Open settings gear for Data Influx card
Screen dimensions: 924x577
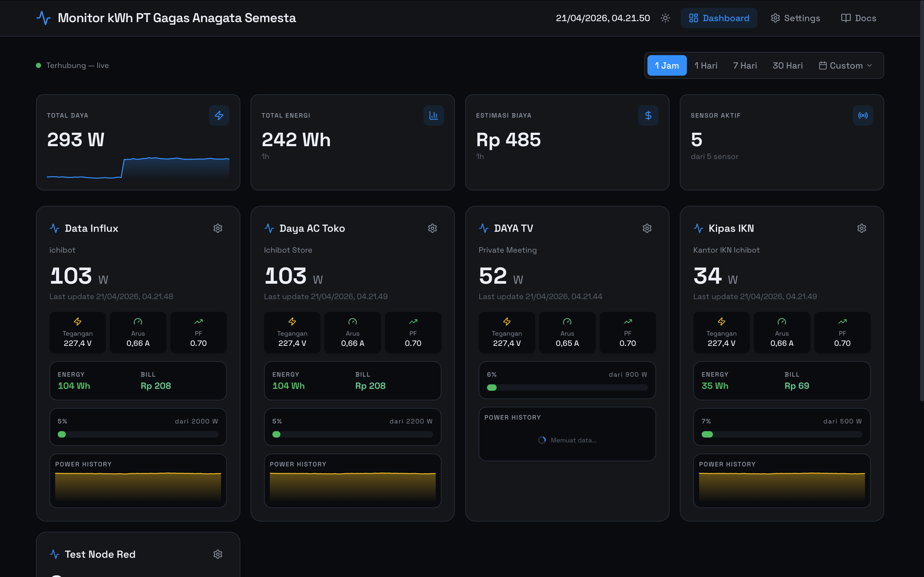(x=218, y=228)
